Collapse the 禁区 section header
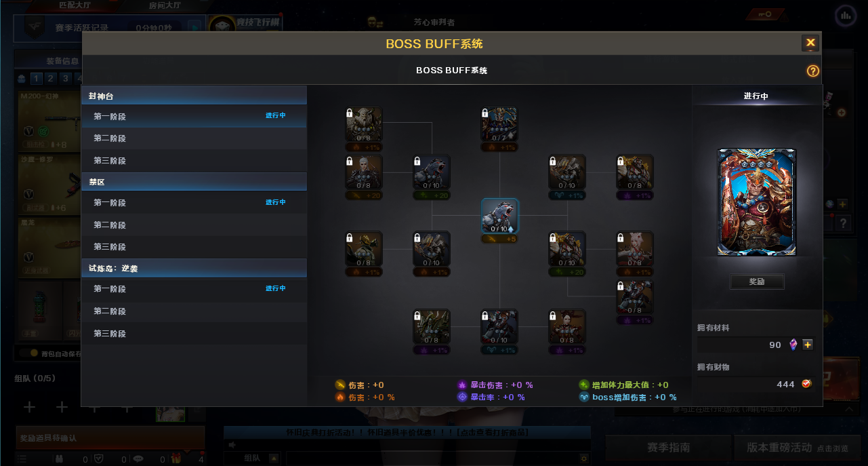The image size is (868, 466). 194,182
